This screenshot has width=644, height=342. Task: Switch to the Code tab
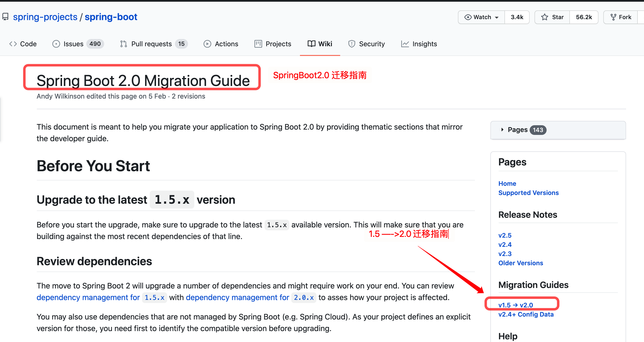coord(23,44)
